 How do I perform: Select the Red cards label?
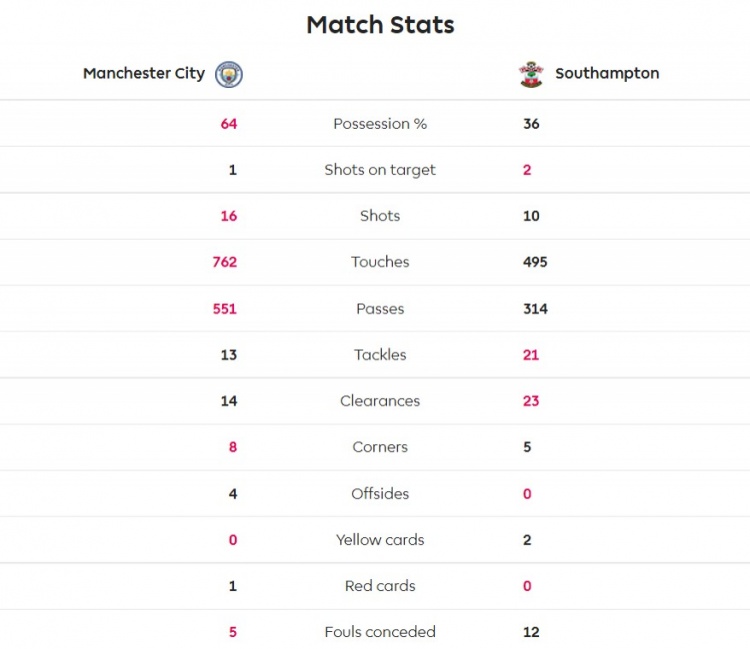[x=380, y=586]
